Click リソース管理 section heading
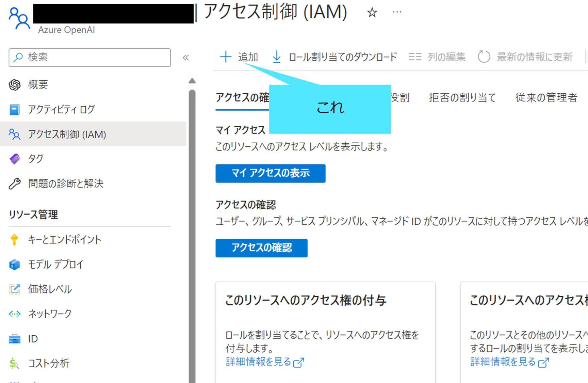 [x=33, y=215]
